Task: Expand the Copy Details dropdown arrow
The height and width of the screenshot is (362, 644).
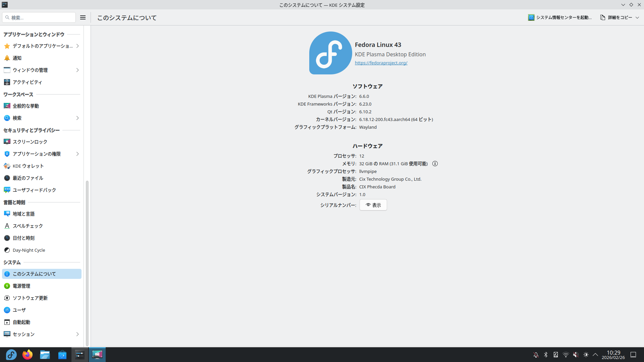Action: (x=637, y=17)
